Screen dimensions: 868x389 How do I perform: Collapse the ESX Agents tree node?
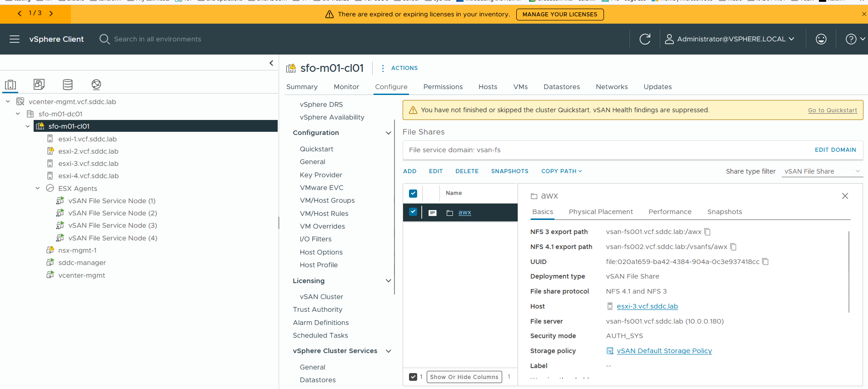[38, 189]
